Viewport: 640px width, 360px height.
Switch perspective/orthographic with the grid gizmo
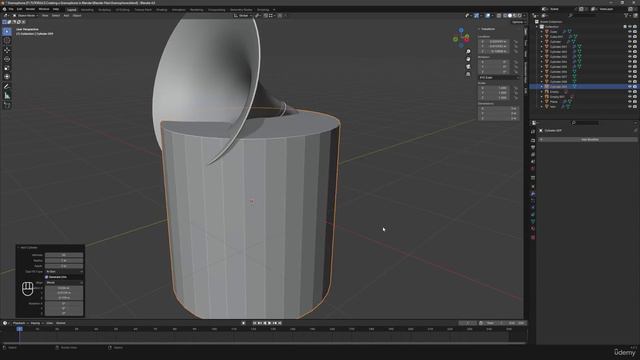pos(468,74)
